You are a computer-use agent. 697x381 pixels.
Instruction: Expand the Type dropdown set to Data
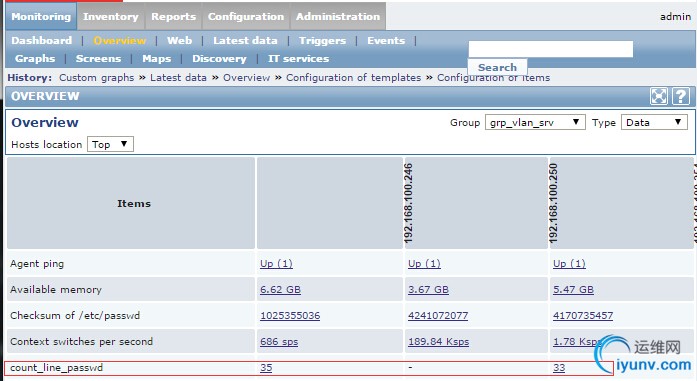point(654,122)
